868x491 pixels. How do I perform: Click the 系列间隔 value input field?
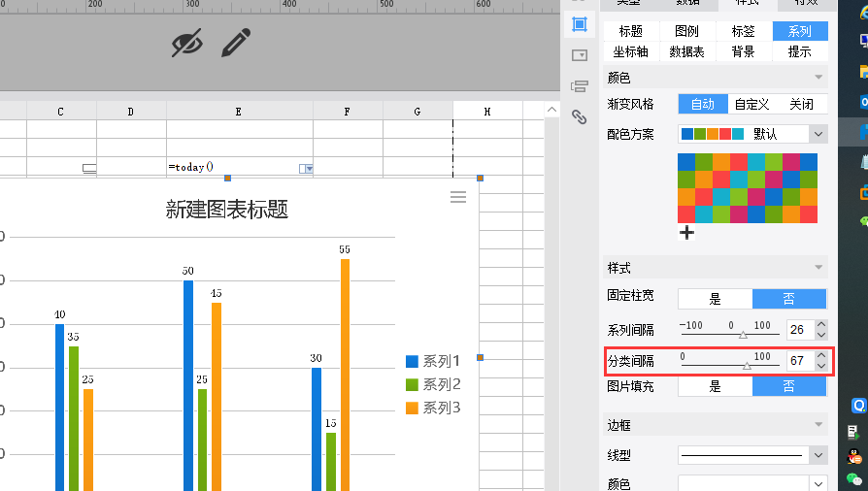(x=799, y=330)
